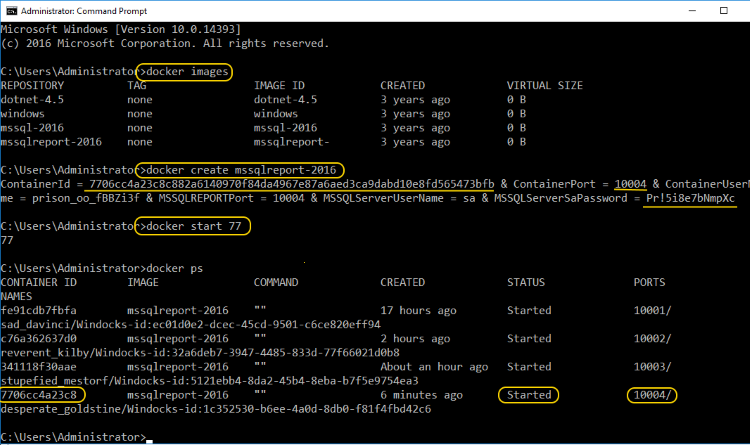Click the PORTS column header
Screen dimensions: 750x445
pos(650,282)
